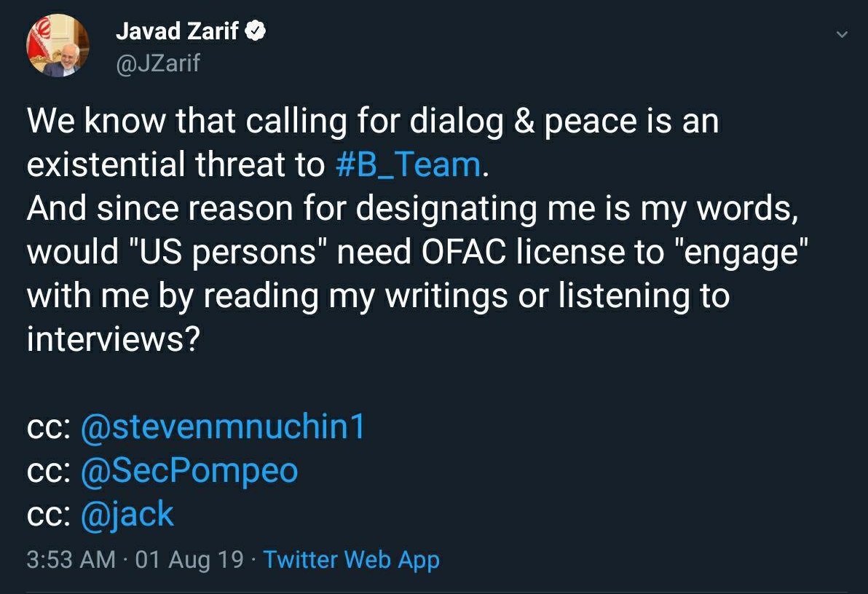Open the Twitter Web App source link
The height and width of the screenshot is (594, 868).
pyautogui.click(x=351, y=560)
